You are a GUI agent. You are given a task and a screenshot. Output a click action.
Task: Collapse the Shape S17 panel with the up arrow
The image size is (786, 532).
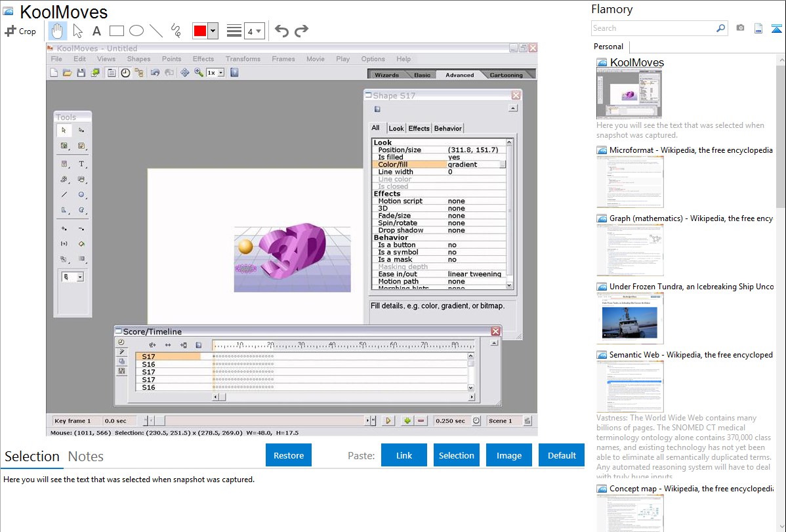coord(512,108)
